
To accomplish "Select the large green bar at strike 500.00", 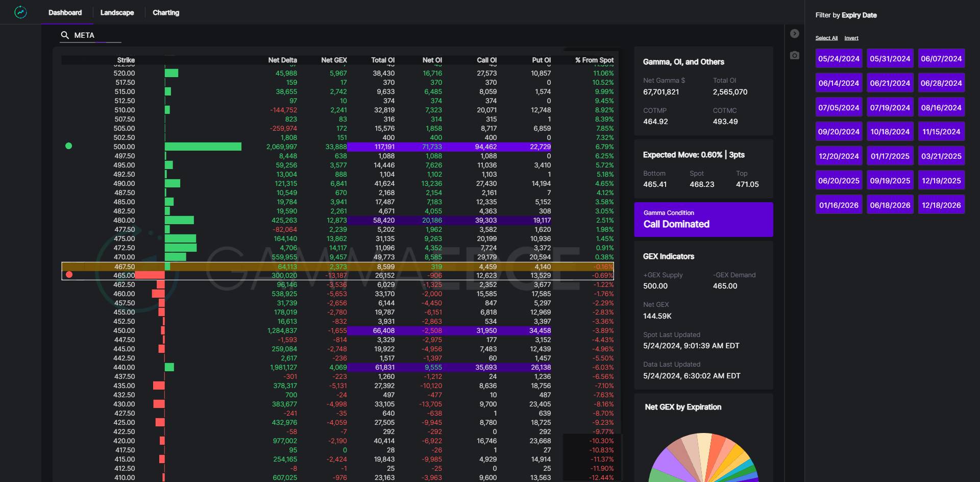I will (x=203, y=147).
